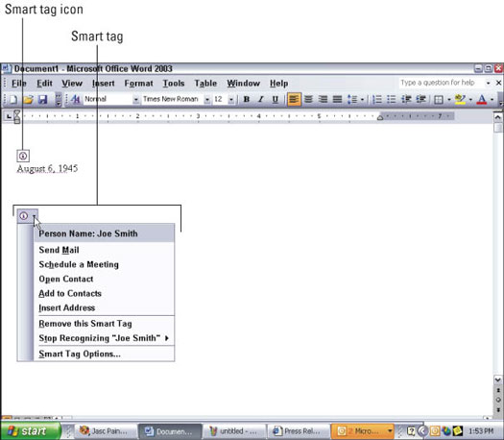The height and width of the screenshot is (440, 504).
Task: Align the text to the right
Action: pos(323,99)
